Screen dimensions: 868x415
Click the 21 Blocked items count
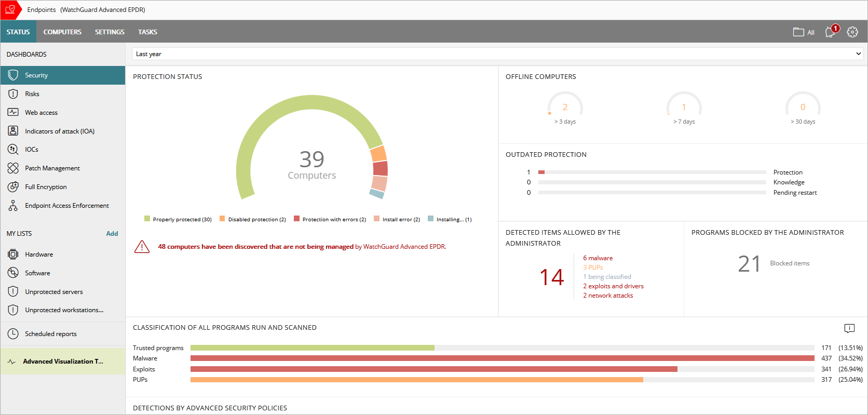click(749, 264)
